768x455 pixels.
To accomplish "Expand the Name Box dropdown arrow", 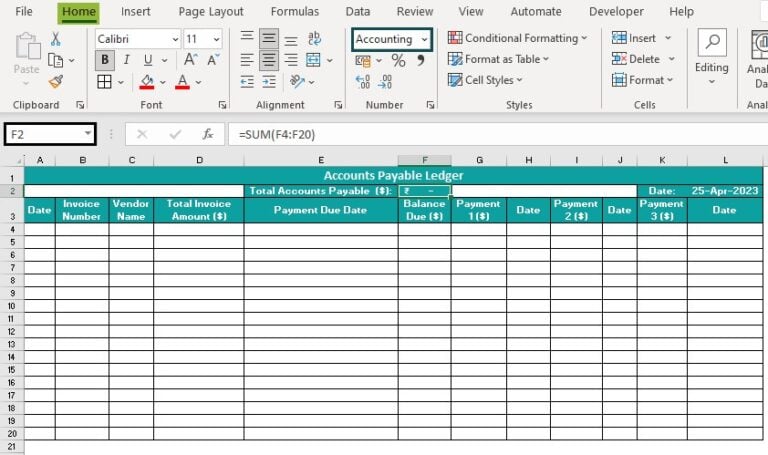I will (88, 134).
